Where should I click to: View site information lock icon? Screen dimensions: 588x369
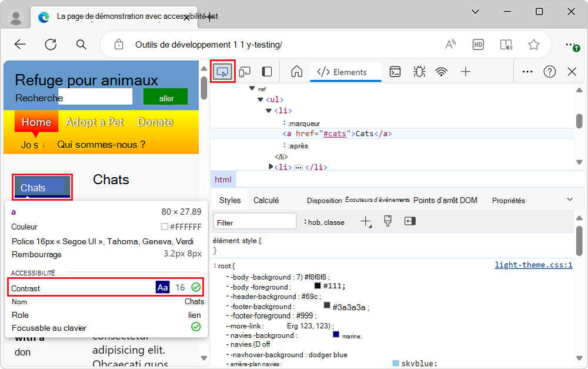click(119, 45)
